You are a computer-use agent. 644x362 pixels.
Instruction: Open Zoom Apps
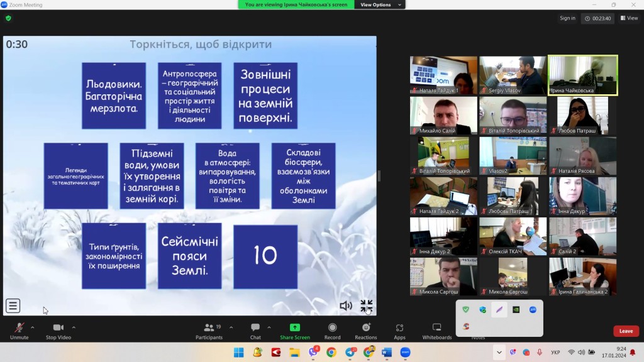399,328
